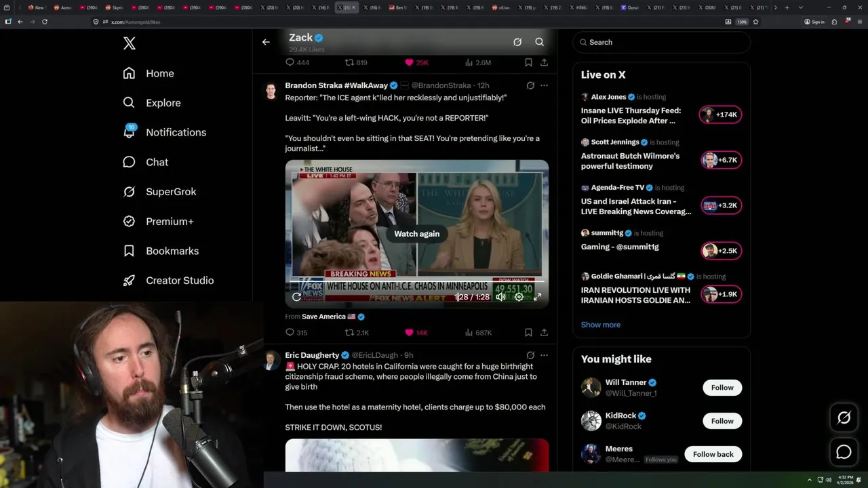Open Bookmarks in sidebar
Image resolution: width=868 pixels, height=488 pixels.
click(161, 251)
